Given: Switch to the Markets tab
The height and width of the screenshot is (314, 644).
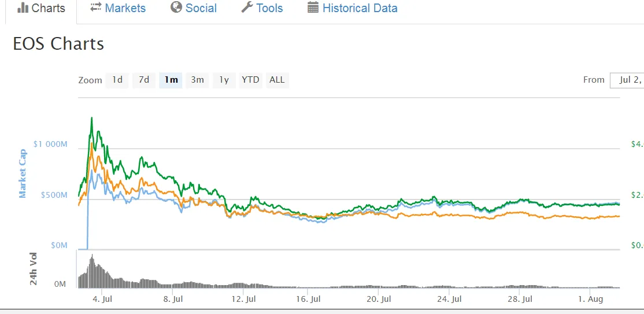Looking at the screenshot, I should point(118,8).
